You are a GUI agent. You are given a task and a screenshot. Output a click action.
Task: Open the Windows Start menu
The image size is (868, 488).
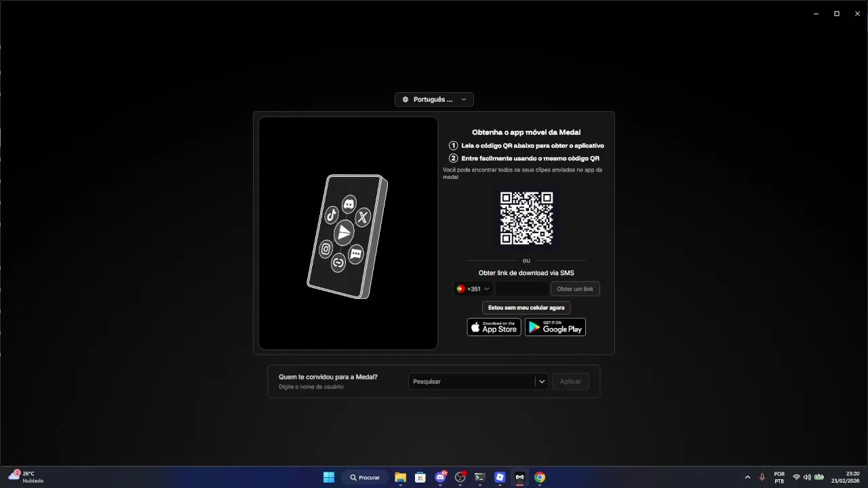(x=329, y=477)
